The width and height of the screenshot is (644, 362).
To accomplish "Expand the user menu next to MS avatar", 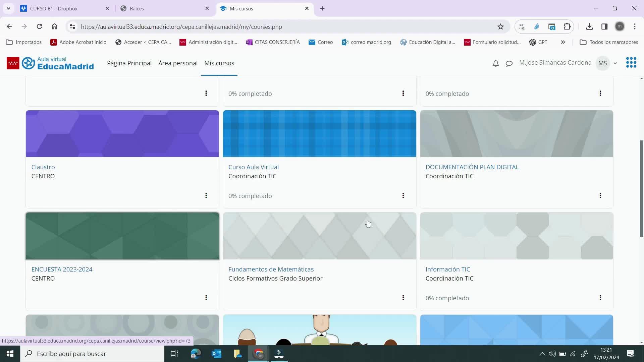I will (615, 63).
